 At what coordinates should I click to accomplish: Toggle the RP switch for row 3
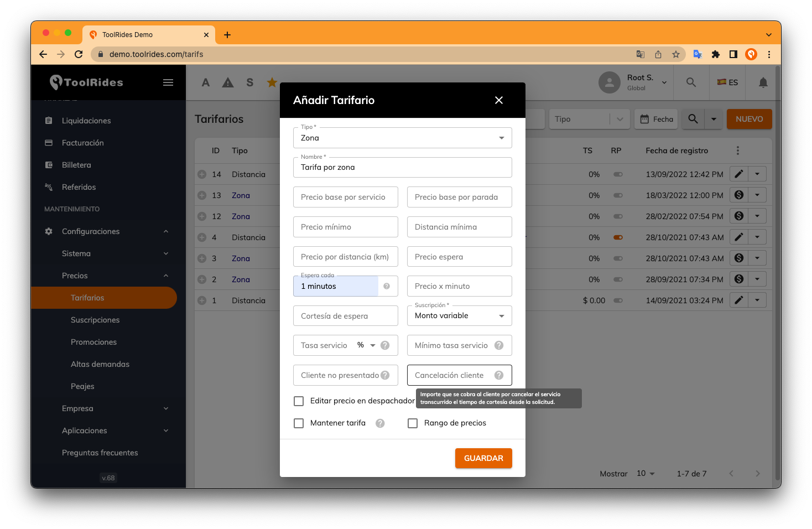tap(618, 258)
